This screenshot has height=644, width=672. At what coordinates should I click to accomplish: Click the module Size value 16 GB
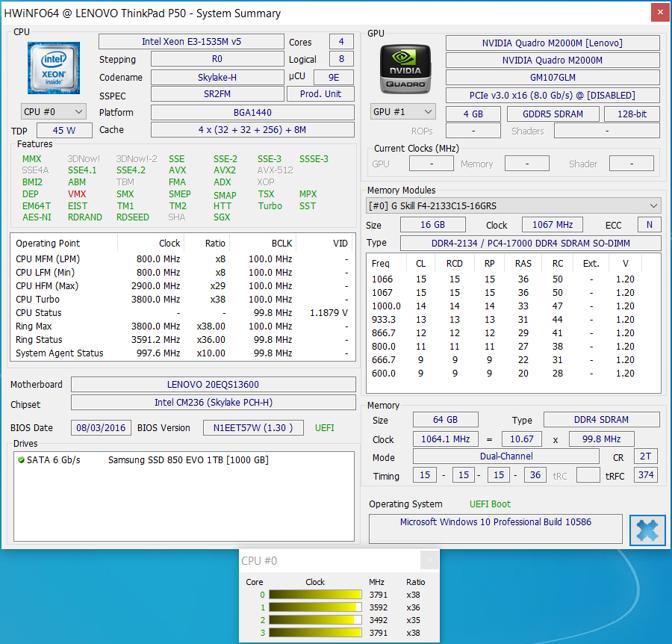[x=432, y=225]
